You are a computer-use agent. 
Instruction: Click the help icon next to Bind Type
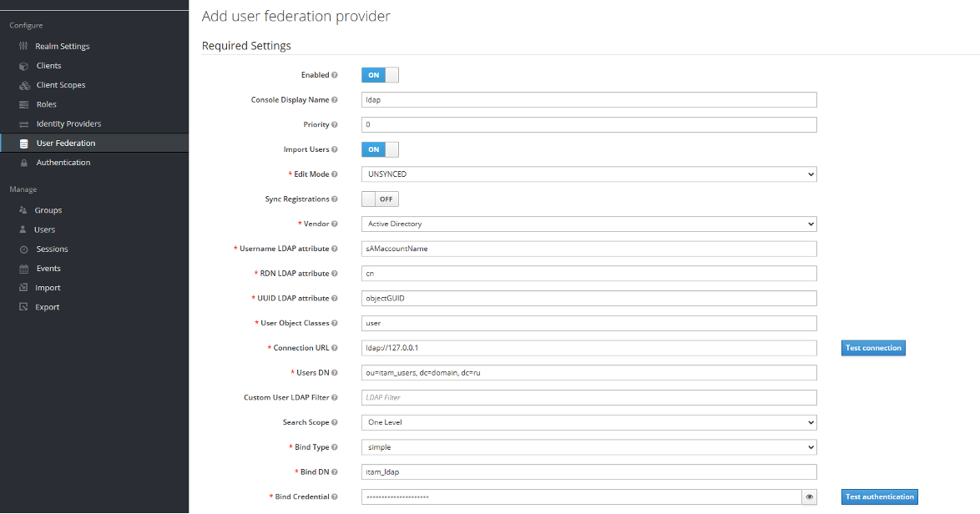click(335, 447)
